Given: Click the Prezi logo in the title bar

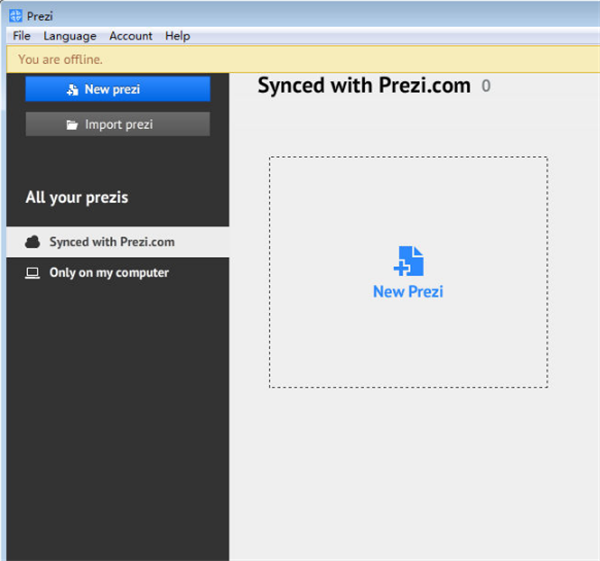Looking at the screenshot, I should 15,16.
